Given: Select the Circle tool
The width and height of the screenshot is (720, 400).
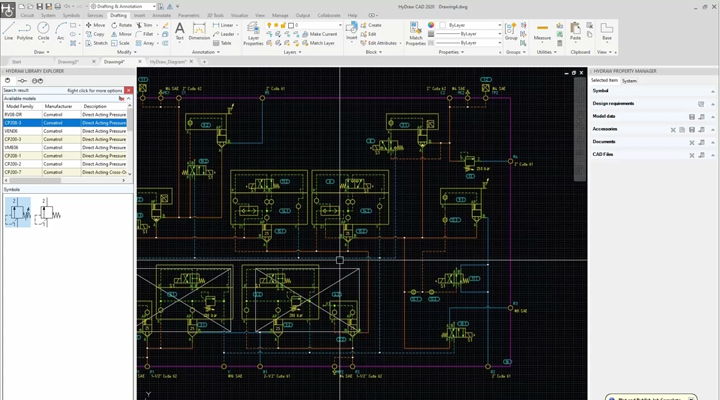Looking at the screenshot, I should coord(43,31).
